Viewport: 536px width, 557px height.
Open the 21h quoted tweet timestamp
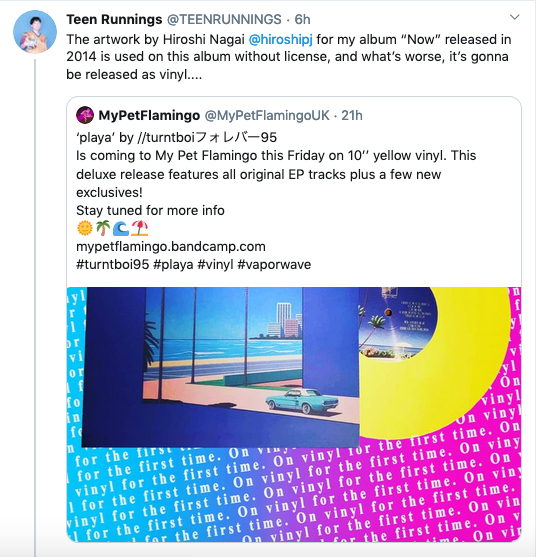[352, 115]
